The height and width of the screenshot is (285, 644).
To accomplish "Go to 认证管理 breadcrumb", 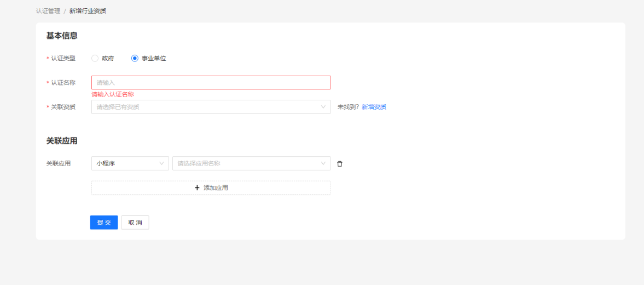I will tap(48, 11).
